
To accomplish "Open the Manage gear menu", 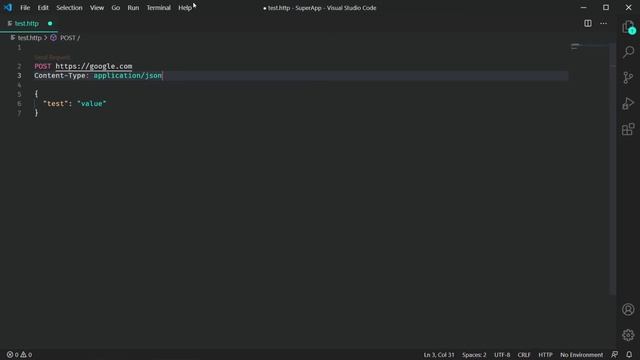I will [628, 335].
